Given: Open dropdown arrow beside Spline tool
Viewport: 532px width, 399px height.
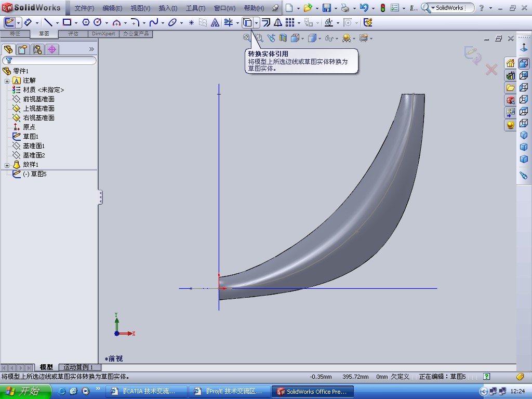Looking at the screenshot, I should 163,23.
